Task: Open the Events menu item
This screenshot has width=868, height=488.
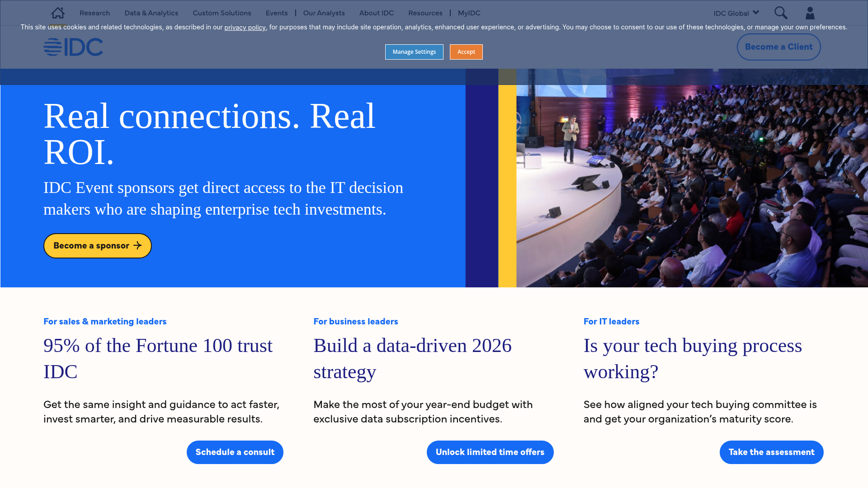Action: click(276, 13)
